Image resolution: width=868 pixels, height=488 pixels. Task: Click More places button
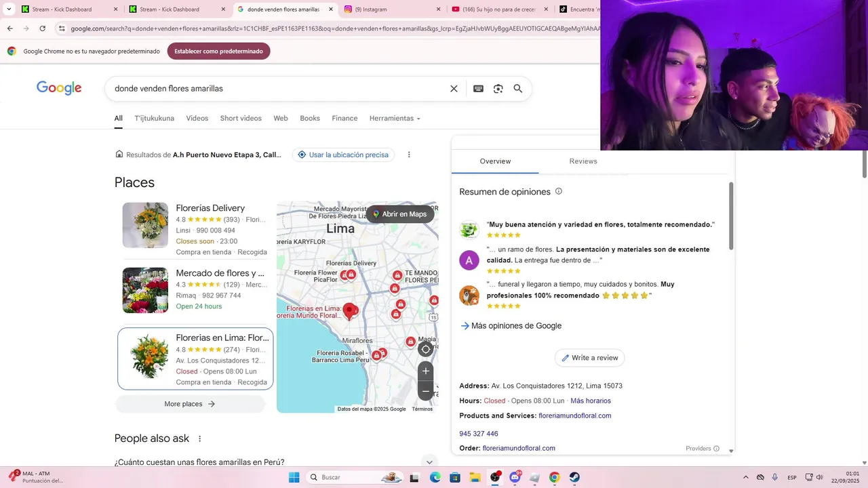[x=190, y=404]
